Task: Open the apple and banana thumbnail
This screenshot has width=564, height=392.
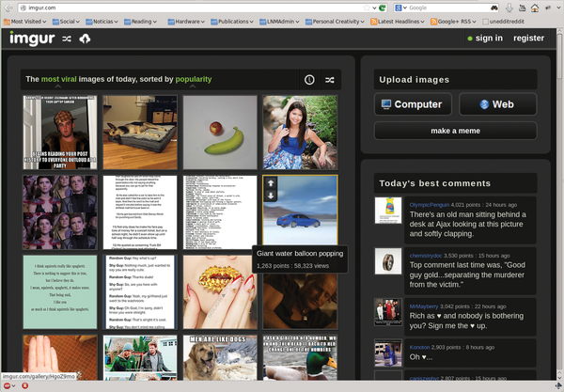Action: pos(220,133)
